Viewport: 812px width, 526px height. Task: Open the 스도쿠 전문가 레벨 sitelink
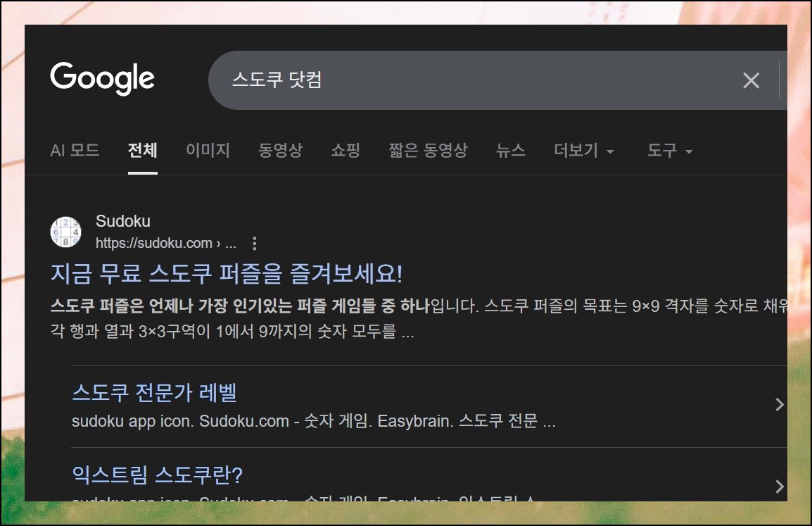[x=154, y=392]
